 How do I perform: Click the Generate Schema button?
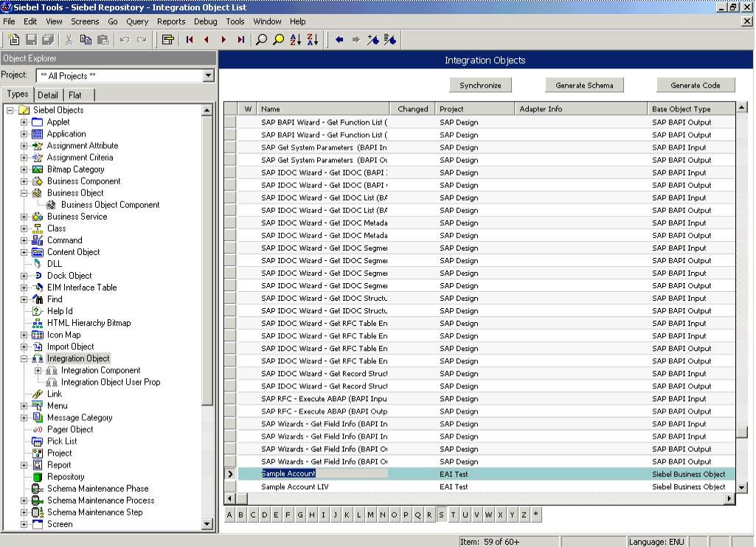click(584, 85)
